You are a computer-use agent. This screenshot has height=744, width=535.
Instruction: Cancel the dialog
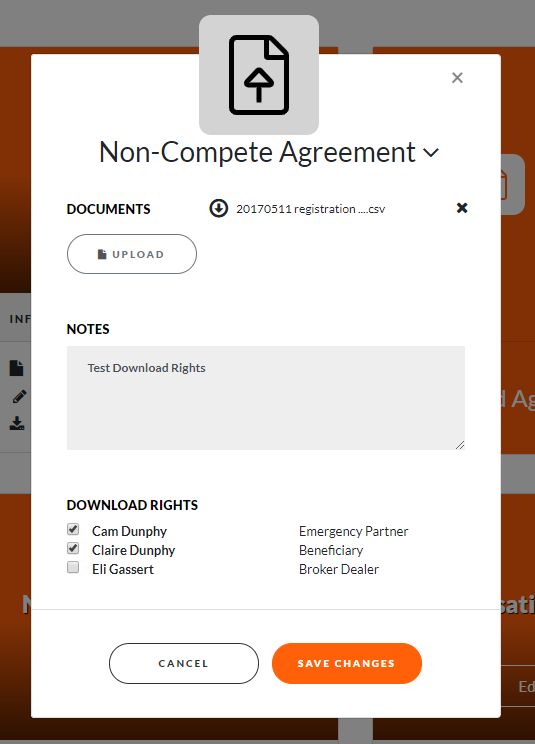point(184,663)
